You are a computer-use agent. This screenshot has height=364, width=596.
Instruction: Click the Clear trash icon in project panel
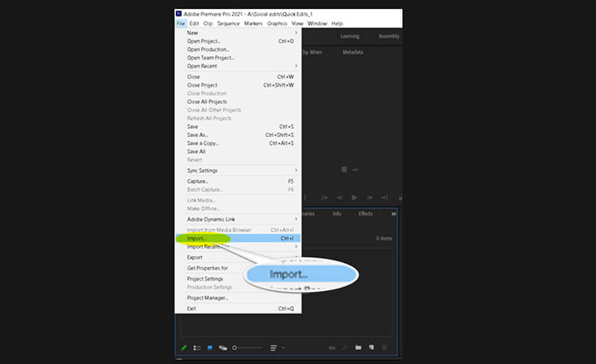tap(384, 348)
